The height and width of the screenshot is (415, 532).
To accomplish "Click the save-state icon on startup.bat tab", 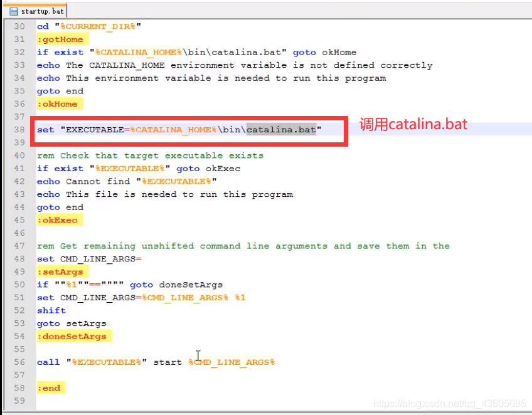I will (14, 11).
